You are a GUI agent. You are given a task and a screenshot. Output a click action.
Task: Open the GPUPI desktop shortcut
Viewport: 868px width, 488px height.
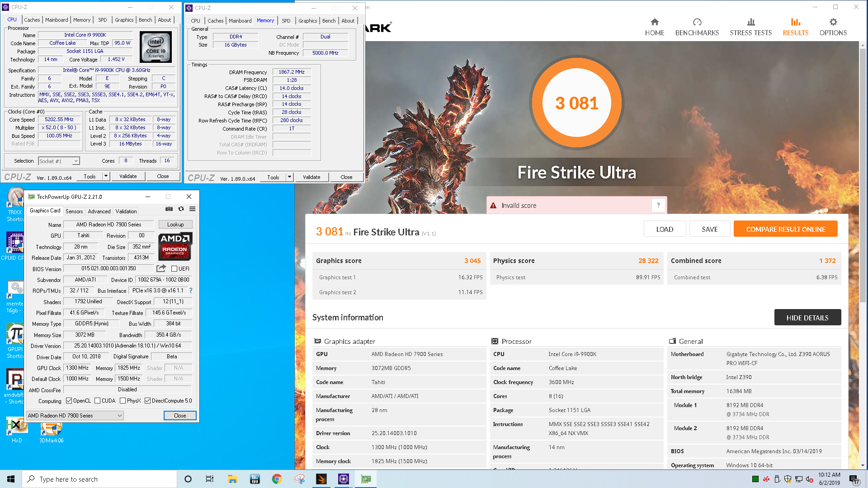point(15,341)
